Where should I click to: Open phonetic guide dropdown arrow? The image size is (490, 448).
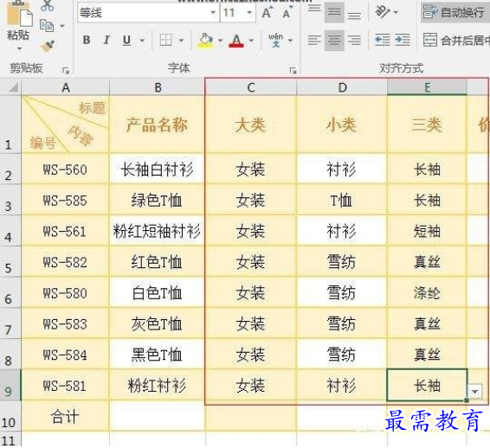(291, 41)
